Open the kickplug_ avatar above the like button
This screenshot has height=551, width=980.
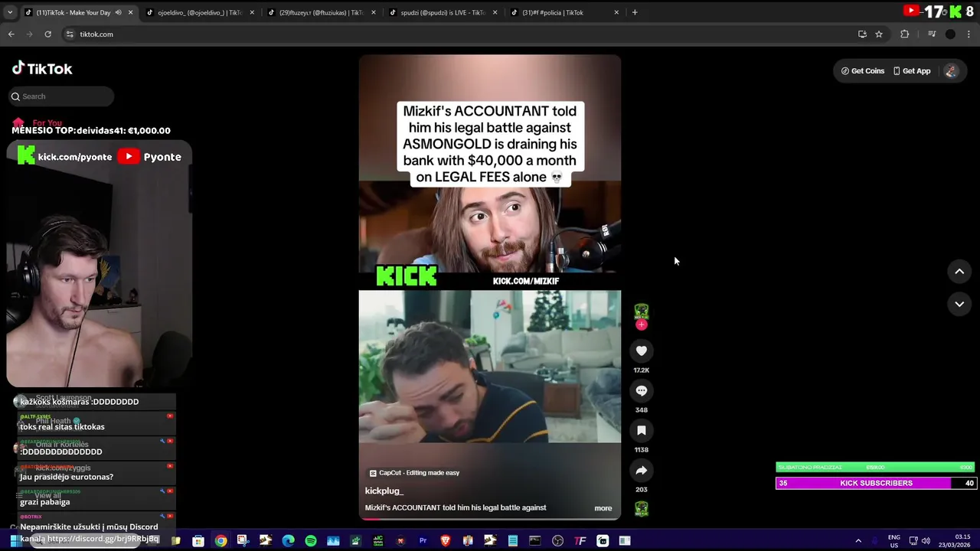pyautogui.click(x=642, y=311)
